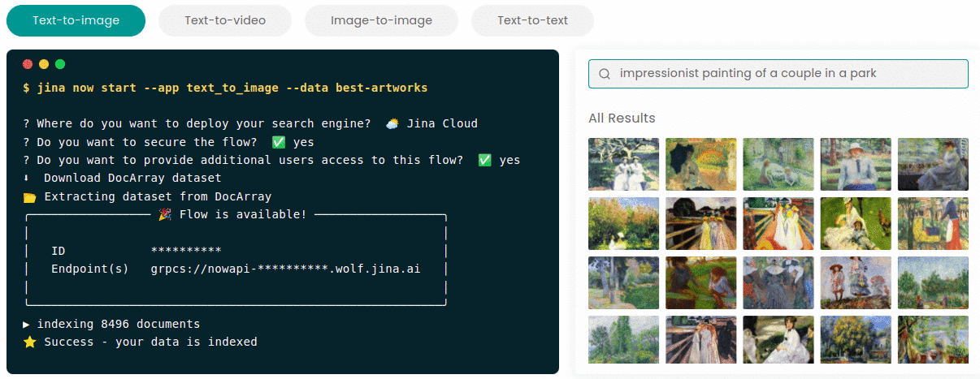980x379 pixels.
Task: Click the yellow folder emoji beside Extracting dataset
Action: (x=30, y=196)
